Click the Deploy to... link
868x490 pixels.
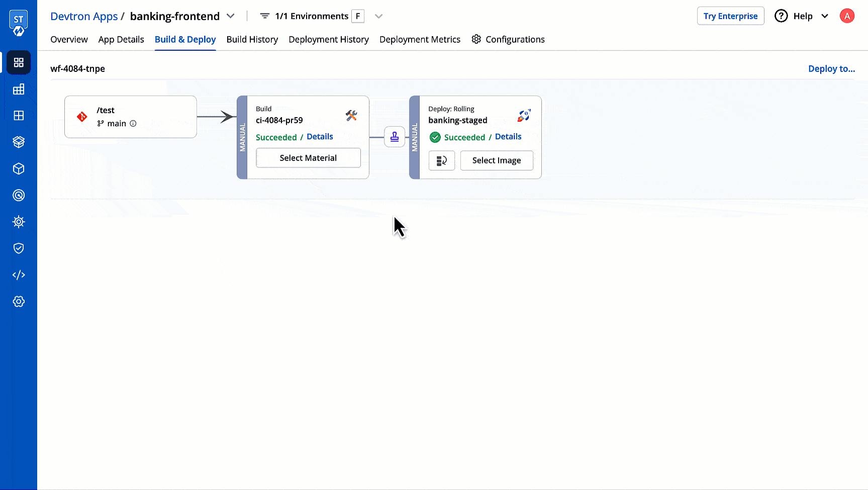coord(831,68)
